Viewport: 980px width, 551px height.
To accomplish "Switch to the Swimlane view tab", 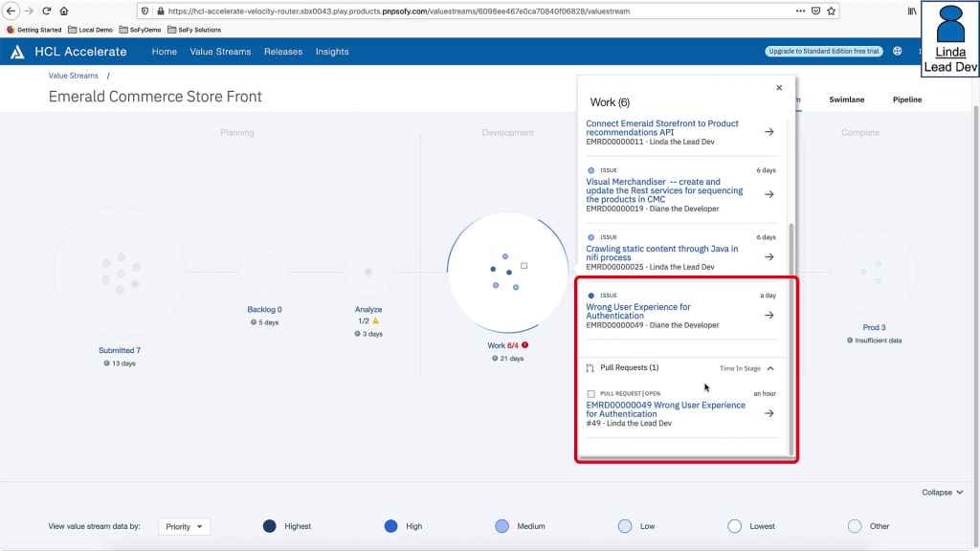I will coord(846,99).
